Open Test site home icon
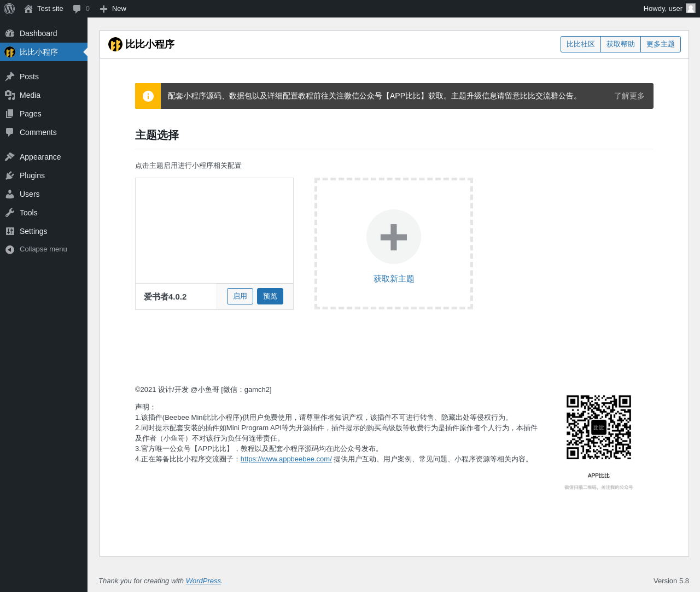The image size is (700, 592). tap(28, 9)
